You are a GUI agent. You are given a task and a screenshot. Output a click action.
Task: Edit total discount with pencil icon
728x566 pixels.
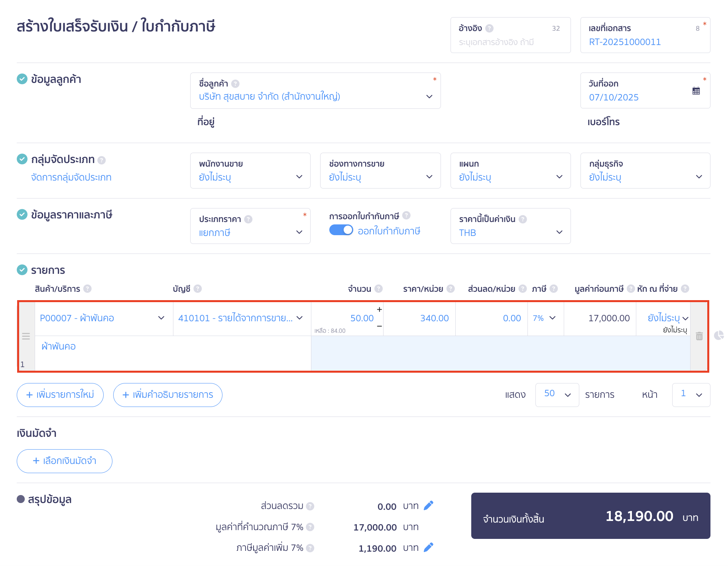click(428, 505)
